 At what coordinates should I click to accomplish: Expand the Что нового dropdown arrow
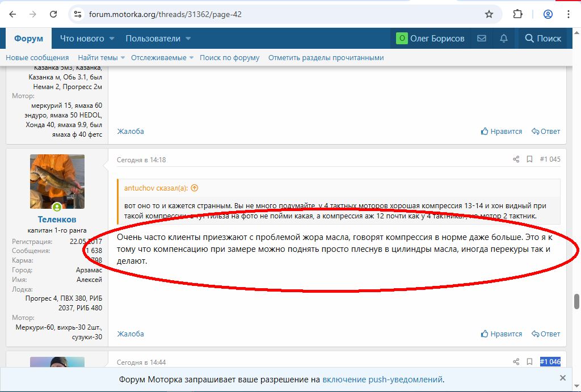[112, 39]
